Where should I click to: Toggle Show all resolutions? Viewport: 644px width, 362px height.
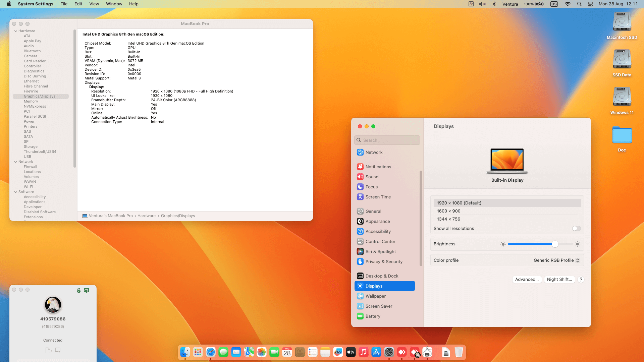tap(576, 228)
